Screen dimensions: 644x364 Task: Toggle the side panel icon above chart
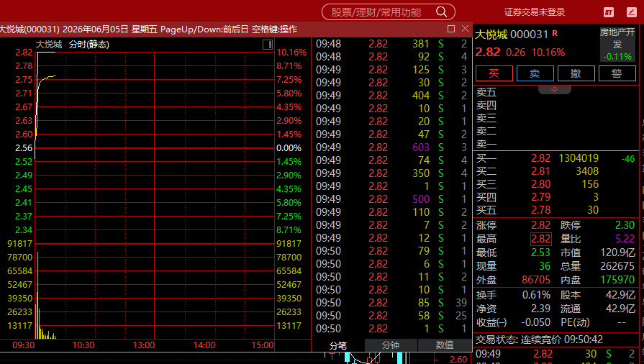[x=268, y=45]
